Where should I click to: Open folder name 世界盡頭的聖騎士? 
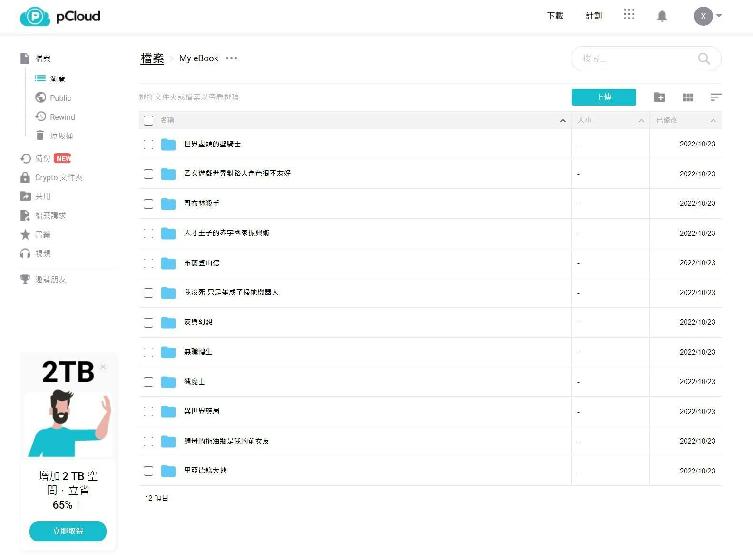pos(212,144)
